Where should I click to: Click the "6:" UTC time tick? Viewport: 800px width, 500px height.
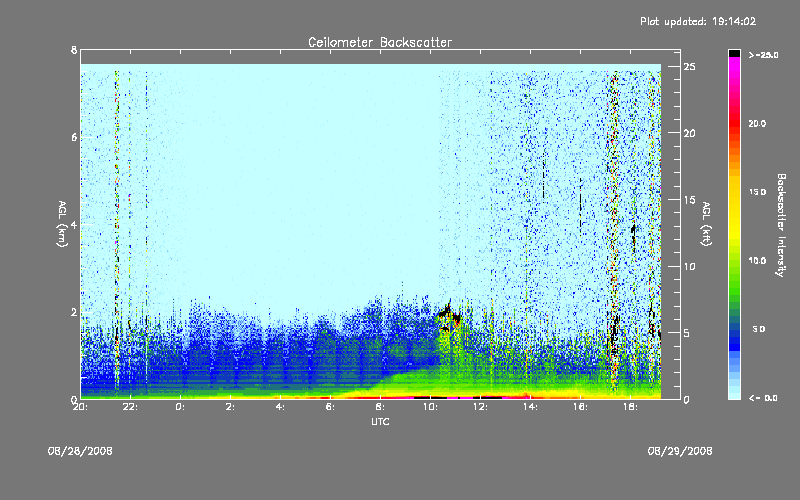(330, 407)
